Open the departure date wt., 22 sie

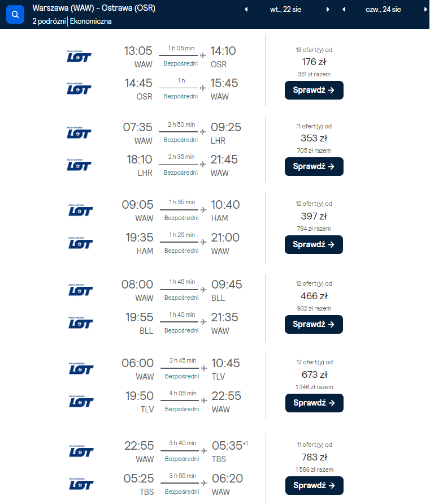coord(285,10)
